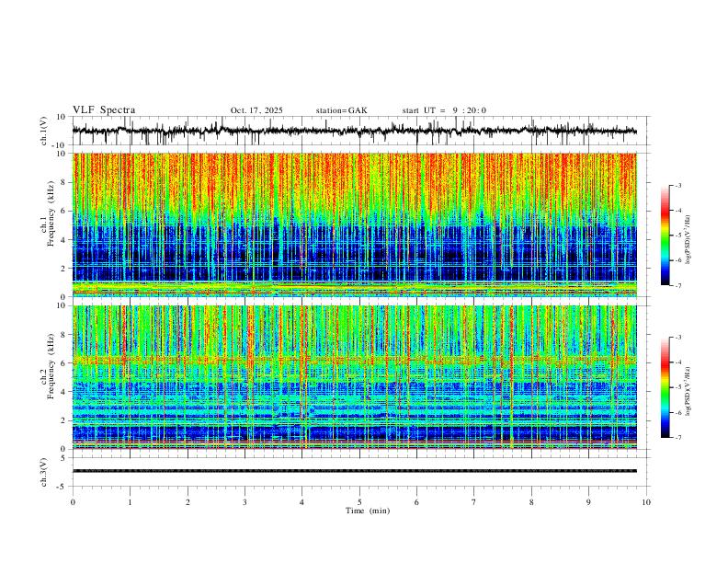Click the 'VLF Spectra' title text
Viewport: 728px width, 563px height.
point(104,110)
